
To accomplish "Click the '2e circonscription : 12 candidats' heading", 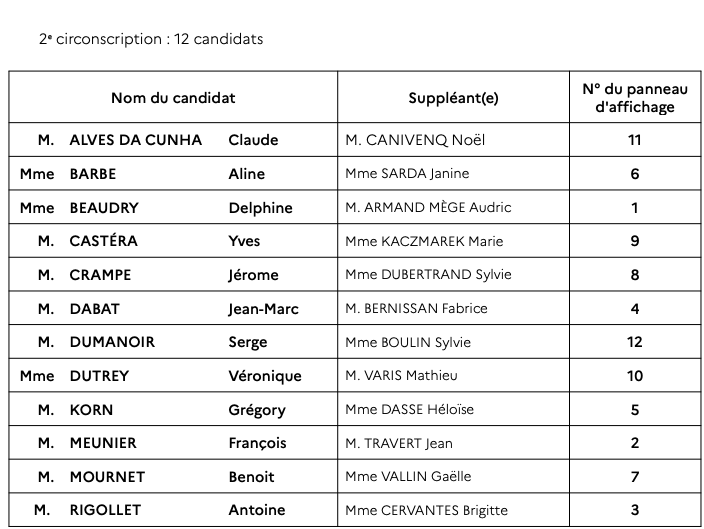I will pyautogui.click(x=151, y=39).
